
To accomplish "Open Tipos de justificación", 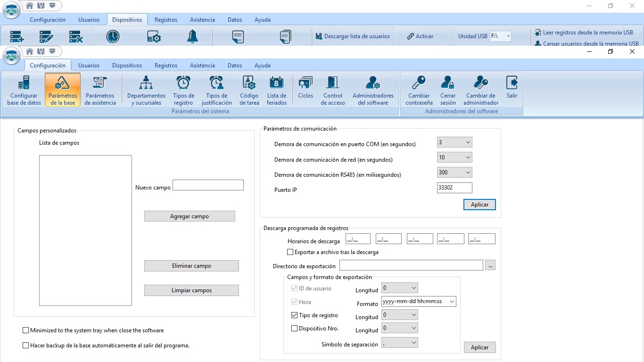I will tap(216, 90).
